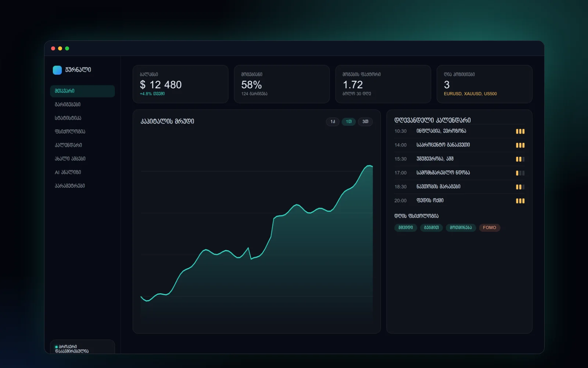The width and height of the screenshot is (588, 368).
Task: Click the მოგების ფაქტორი 1.72 card
Action: pos(383,84)
